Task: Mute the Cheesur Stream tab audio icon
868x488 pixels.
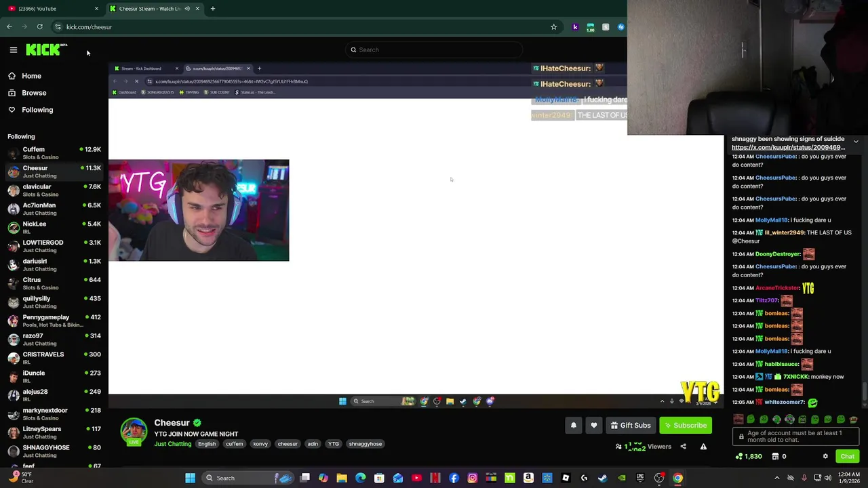Action: (x=187, y=9)
